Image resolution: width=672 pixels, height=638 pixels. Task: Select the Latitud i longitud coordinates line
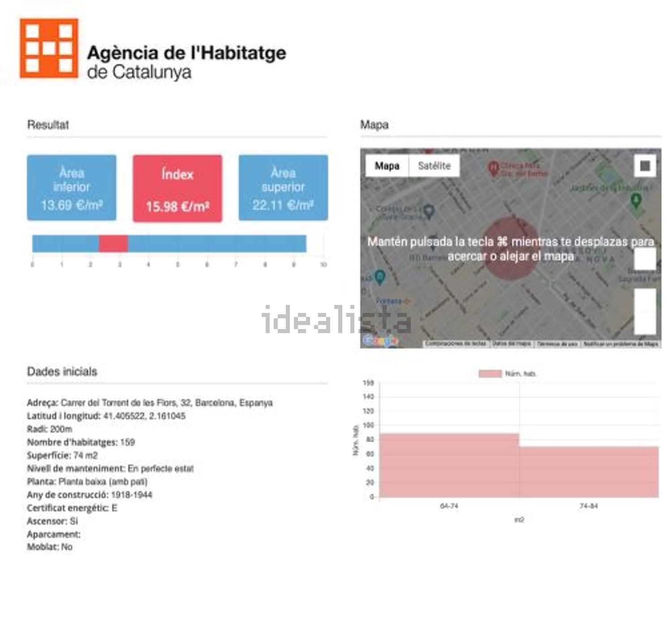[x=106, y=416]
